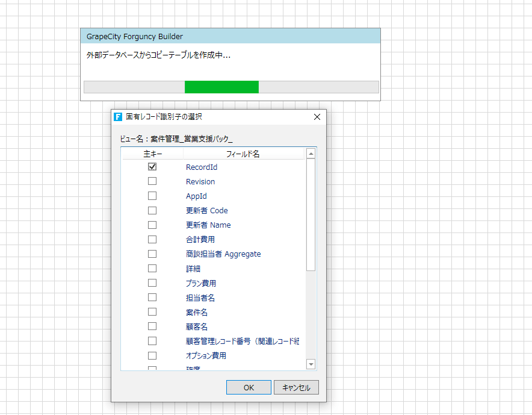The image size is (532, 415).
Task: Enable the オプション費用 checkbox
Action: coord(152,355)
